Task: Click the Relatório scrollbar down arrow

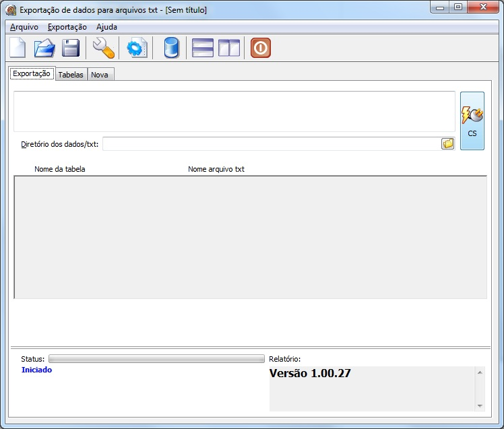Action: [x=480, y=406]
